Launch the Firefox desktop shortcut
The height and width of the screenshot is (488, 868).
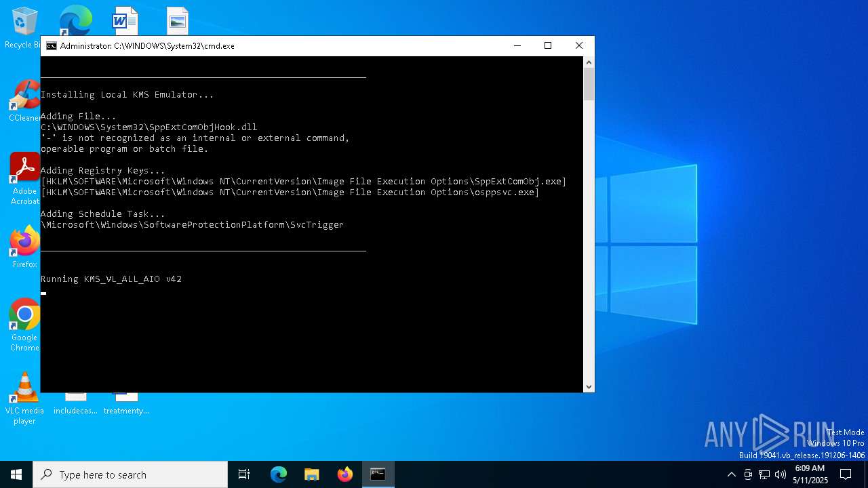24,247
